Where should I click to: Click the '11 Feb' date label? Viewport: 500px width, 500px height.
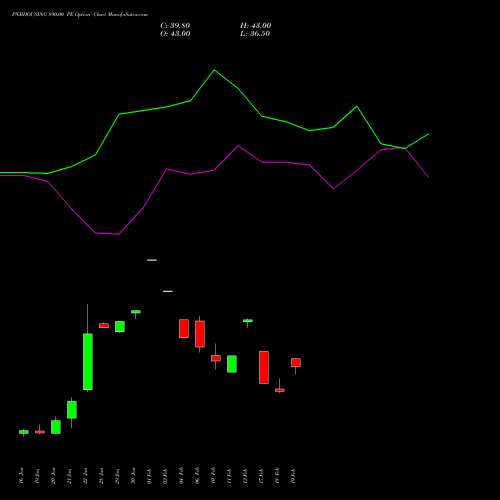click(229, 476)
